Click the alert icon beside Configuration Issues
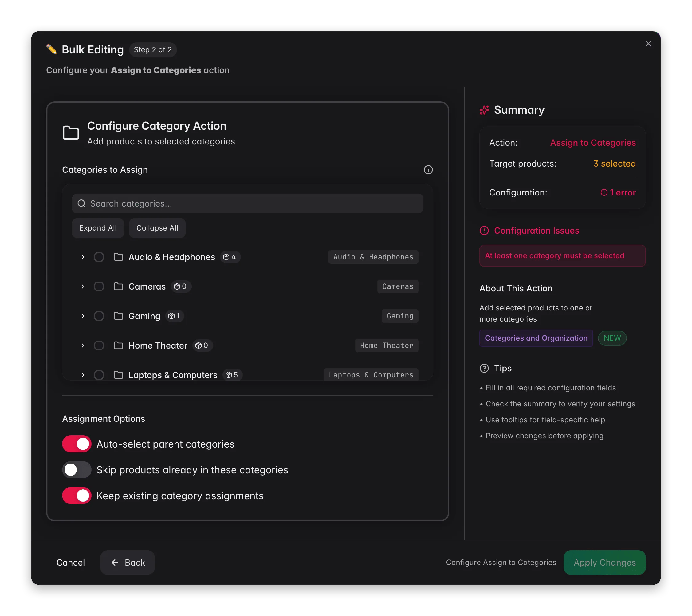Screen dimensions: 692x616 tap(484, 231)
